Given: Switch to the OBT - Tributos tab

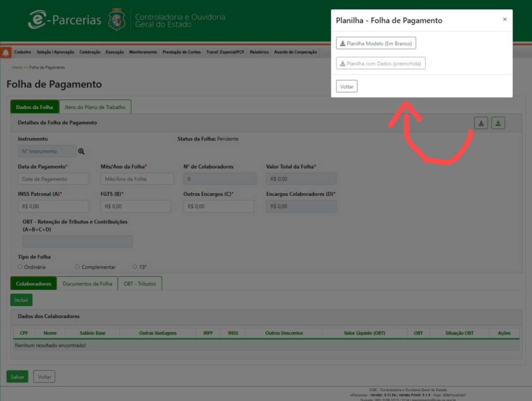Looking at the screenshot, I should coord(140,284).
